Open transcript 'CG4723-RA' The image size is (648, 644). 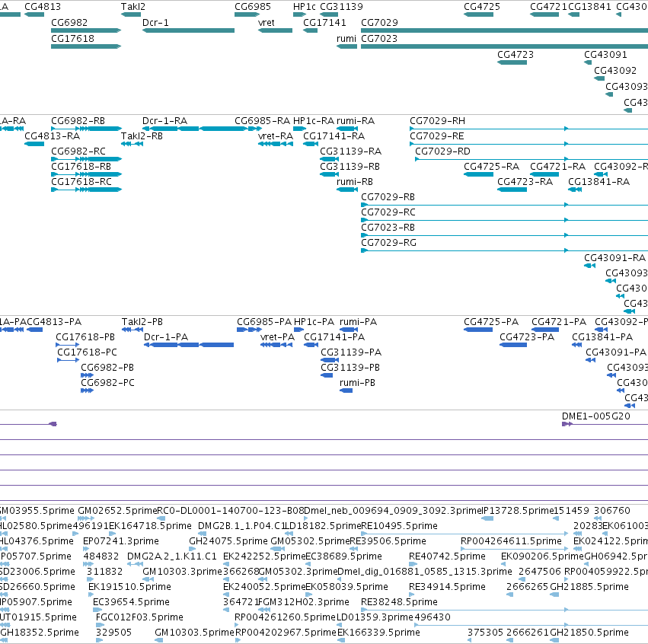coord(525,182)
